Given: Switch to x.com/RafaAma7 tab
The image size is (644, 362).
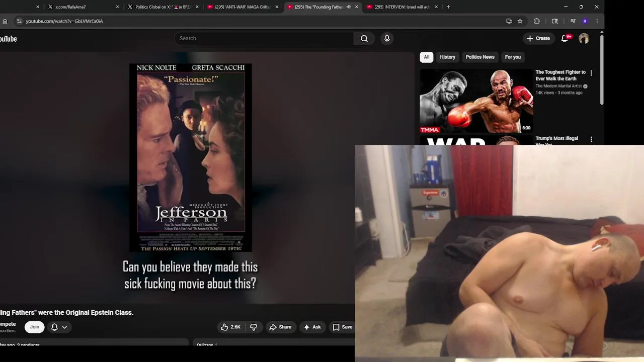Looking at the screenshot, I should click(82, 7).
